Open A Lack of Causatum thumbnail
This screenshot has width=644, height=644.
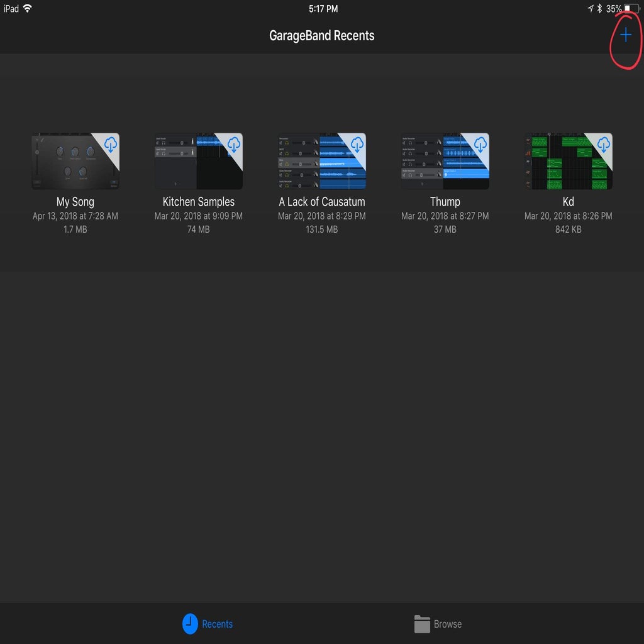tap(322, 161)
